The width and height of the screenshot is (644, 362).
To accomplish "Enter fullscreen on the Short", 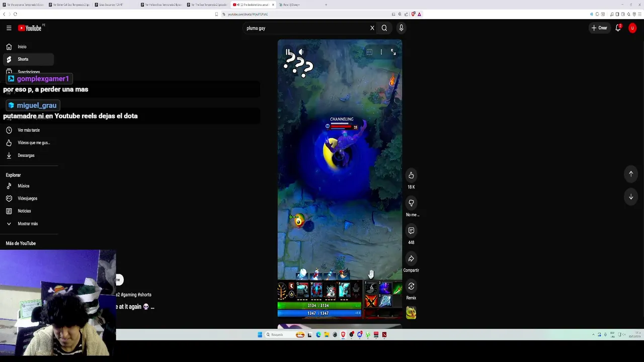I will (x=393, y=52).
